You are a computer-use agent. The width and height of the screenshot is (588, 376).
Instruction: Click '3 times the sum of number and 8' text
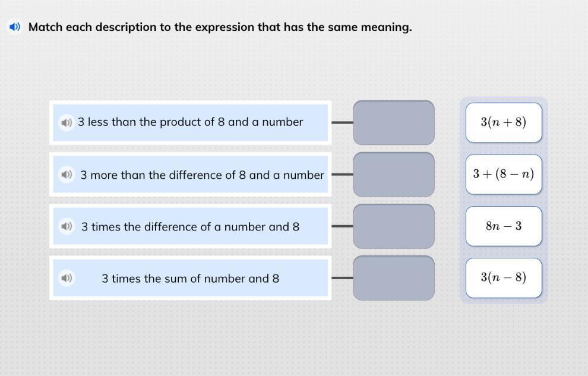pos(190,279)
